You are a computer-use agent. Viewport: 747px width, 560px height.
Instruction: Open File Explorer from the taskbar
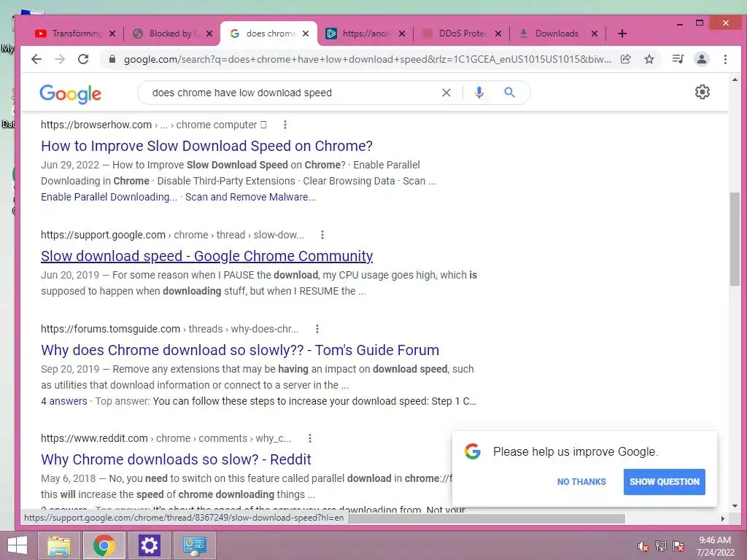click(59, 545)
